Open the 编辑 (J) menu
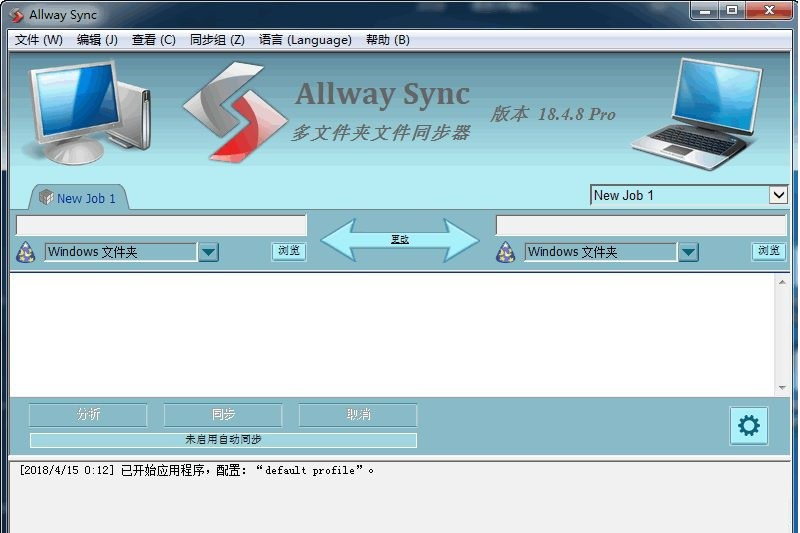This screenshot has height=533, width=800. click(x=97, y=40)
